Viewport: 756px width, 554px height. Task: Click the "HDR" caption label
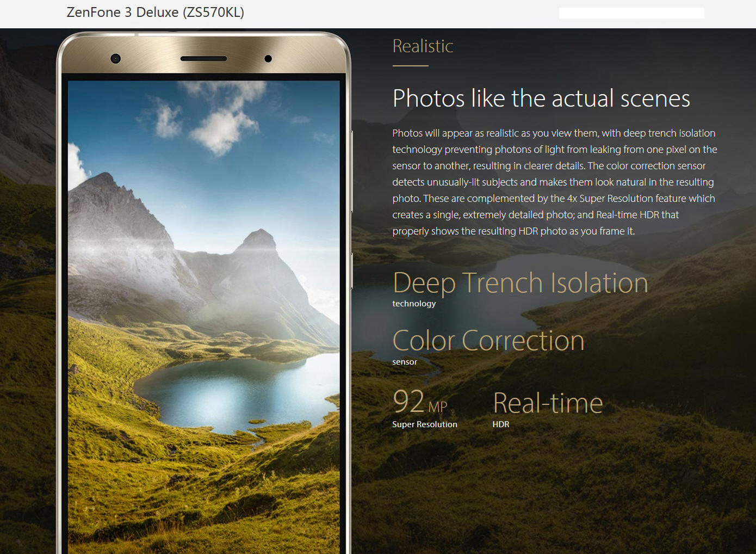[500, 424]
